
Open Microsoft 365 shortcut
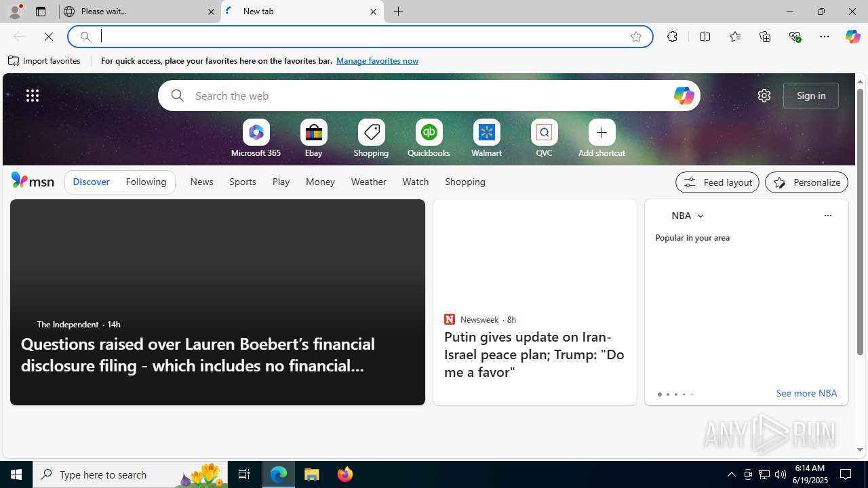pyautogui.click(x=256, y=139)
